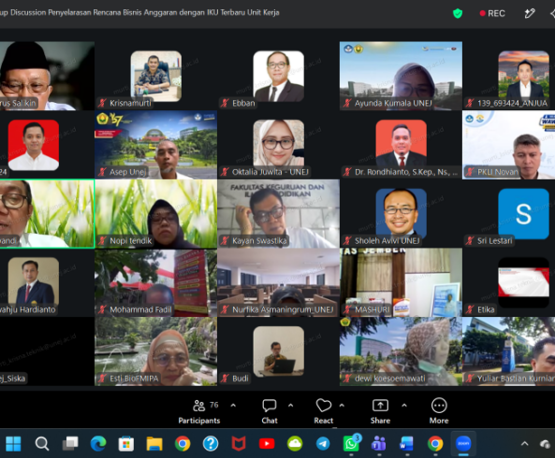Expand the React options arrow
This screenshot has width=555, height=458.
tap(342, 406)
